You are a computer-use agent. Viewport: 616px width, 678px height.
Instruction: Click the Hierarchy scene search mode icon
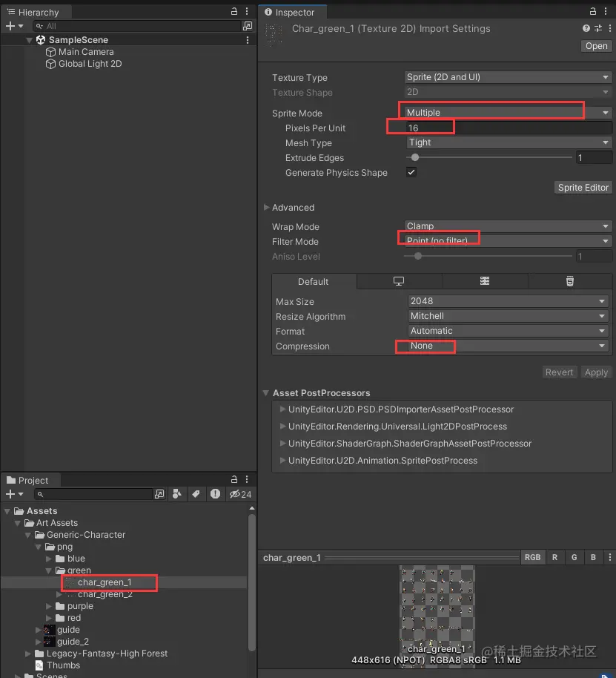coord(248,26)
